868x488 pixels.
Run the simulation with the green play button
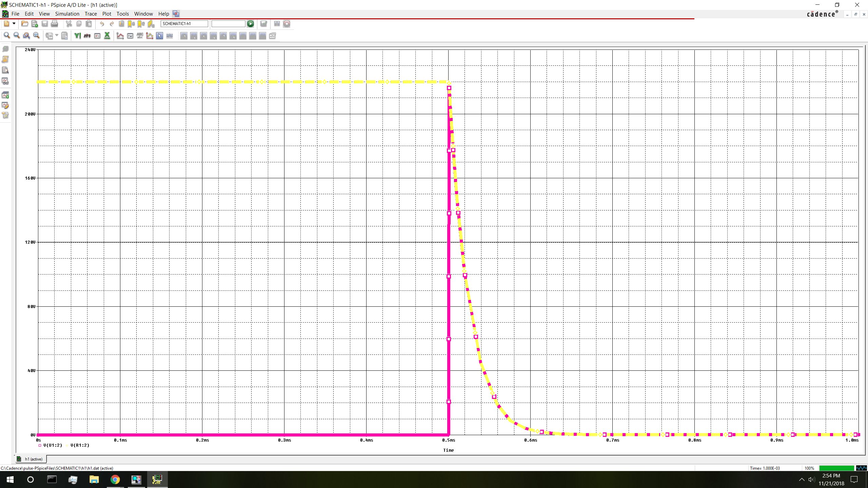(x=251, y=24)
